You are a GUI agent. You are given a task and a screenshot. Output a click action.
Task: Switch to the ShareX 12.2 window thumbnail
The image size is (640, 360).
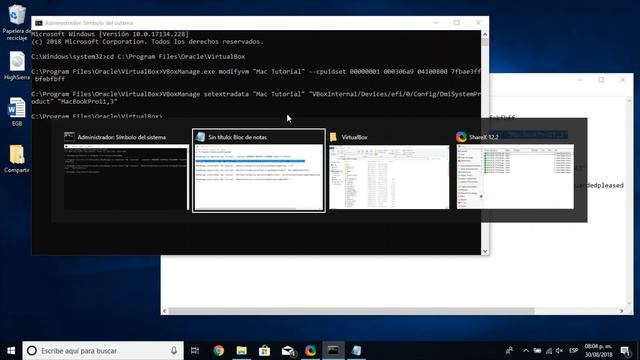tap(515, 176)
